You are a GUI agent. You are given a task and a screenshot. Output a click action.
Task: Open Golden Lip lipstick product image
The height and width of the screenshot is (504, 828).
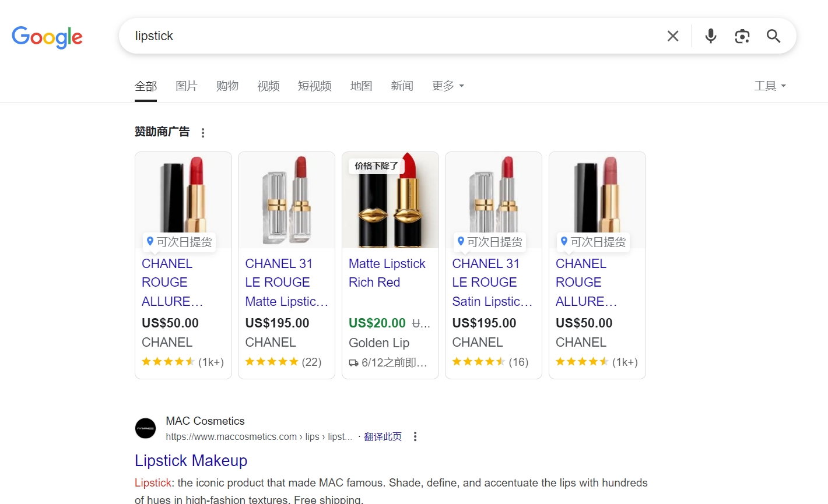(x=390, y=200)
